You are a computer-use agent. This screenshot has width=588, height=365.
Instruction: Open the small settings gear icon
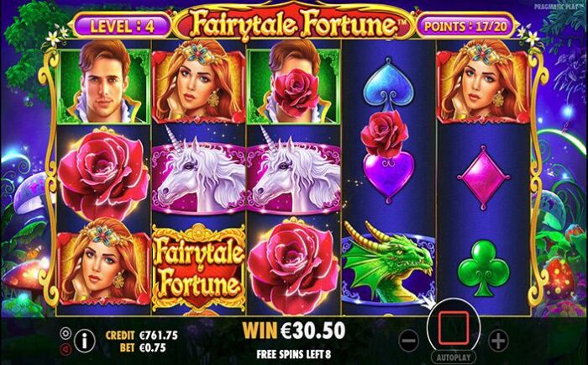click(x=66, y=333)
